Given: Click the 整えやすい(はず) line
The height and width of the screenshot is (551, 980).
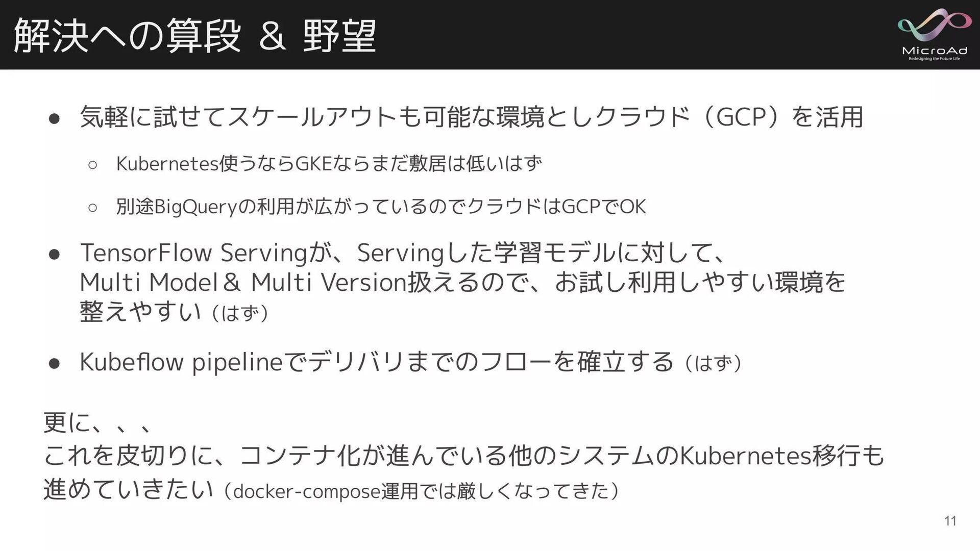Looking at the screenshot, I should point(174,312).
